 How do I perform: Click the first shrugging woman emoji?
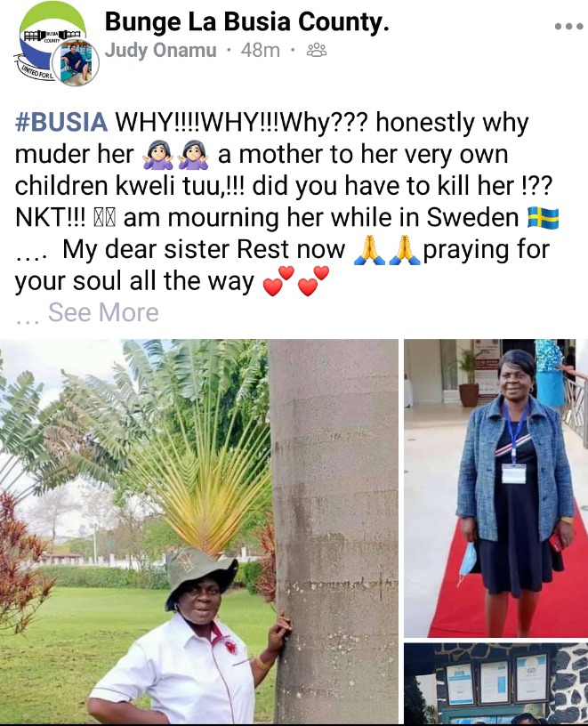click(x=158, y=155)
